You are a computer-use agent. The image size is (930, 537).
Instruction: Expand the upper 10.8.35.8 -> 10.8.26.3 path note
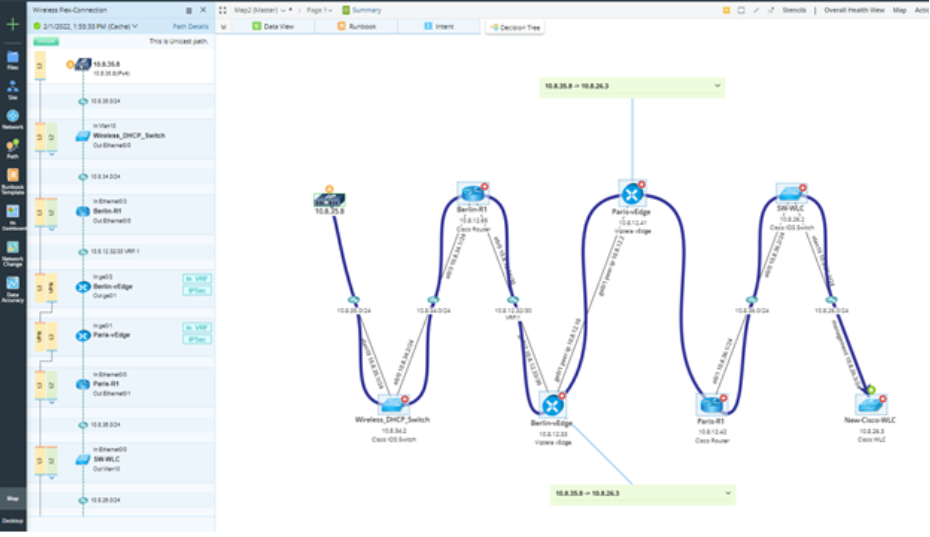(717, 87)
